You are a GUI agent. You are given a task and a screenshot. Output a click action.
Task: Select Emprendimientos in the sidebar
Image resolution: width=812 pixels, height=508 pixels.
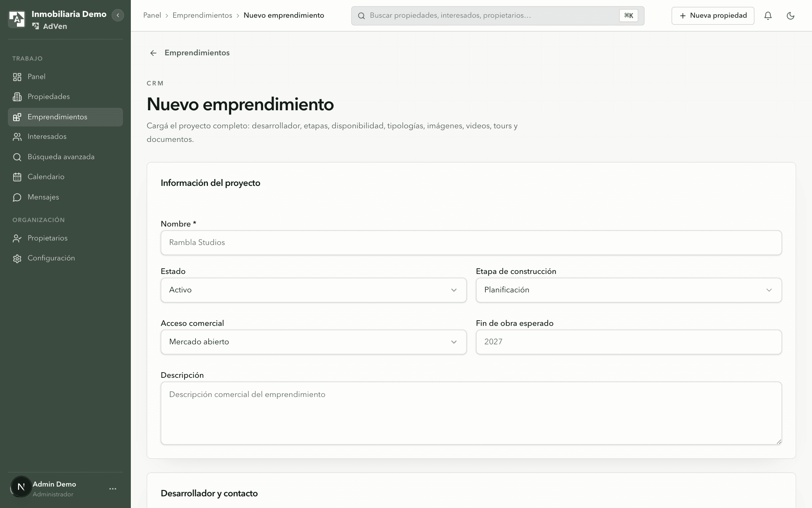(65, 117)
